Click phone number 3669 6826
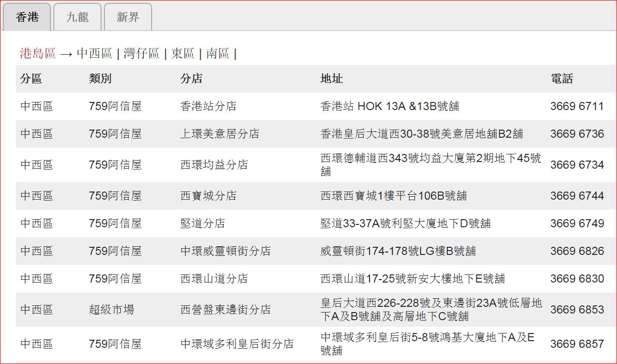 pyautogui.click(x=577, y=251)
